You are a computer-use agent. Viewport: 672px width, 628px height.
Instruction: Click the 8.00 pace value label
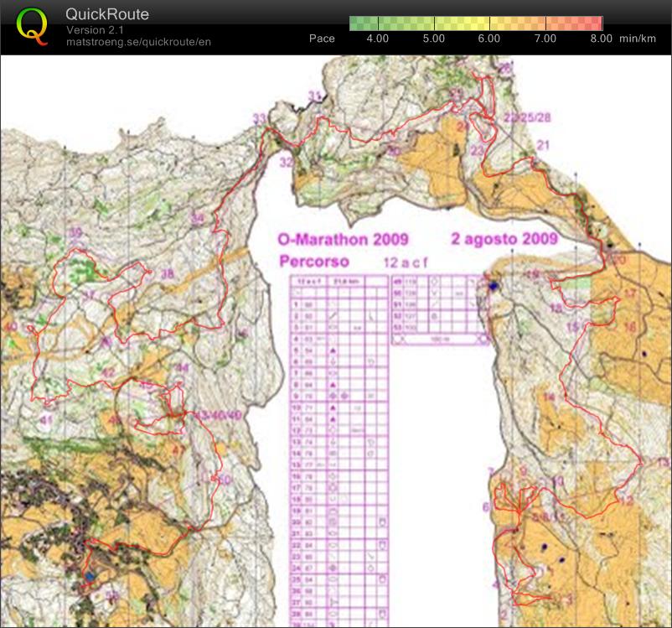601,39
